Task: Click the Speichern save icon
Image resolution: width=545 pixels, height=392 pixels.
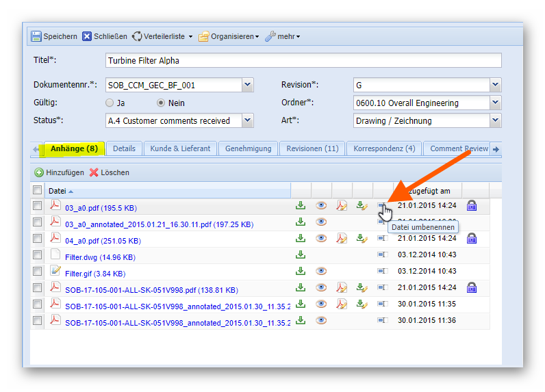Action: coord(36,36)
